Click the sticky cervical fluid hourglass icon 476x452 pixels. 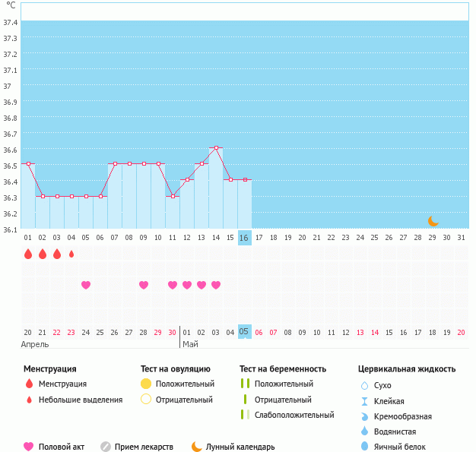[x=365, y=401]
